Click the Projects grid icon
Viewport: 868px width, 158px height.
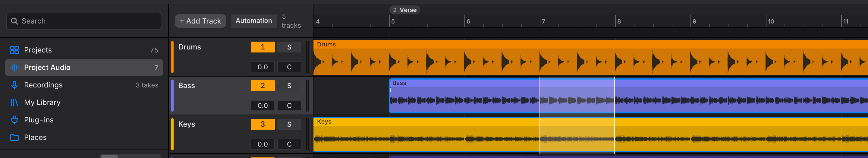click(x=14, y=50)
